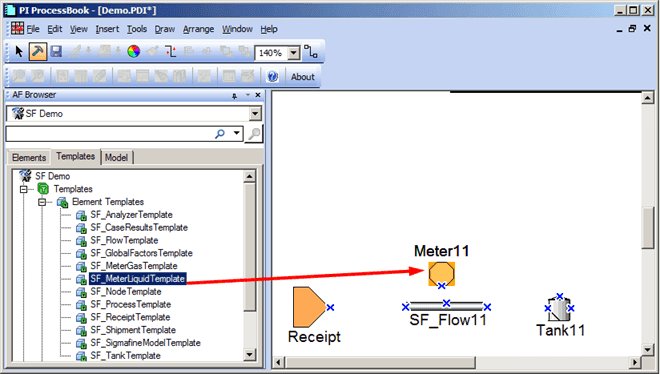The height and width of the screenshot is (374, 660).
Task: Click the tree scrollbar down arrow
Action: coord(250,355)
